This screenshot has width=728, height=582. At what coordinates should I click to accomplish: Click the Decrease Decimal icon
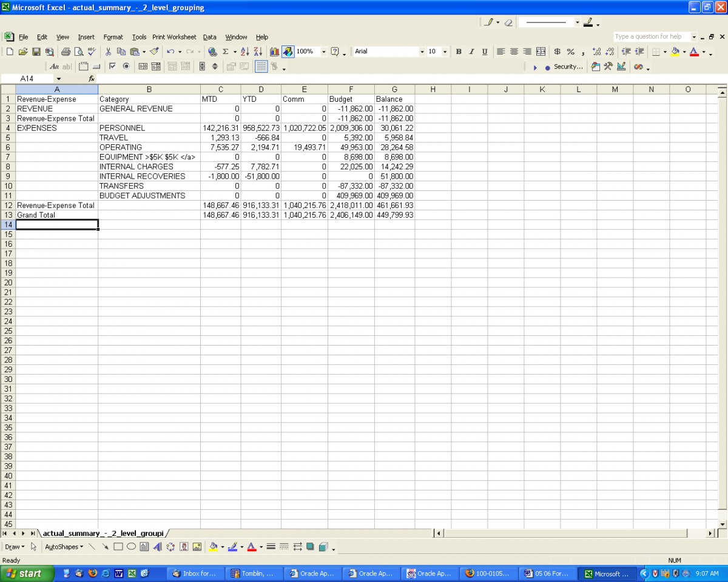pyautogui.click(x=610, y=52)
